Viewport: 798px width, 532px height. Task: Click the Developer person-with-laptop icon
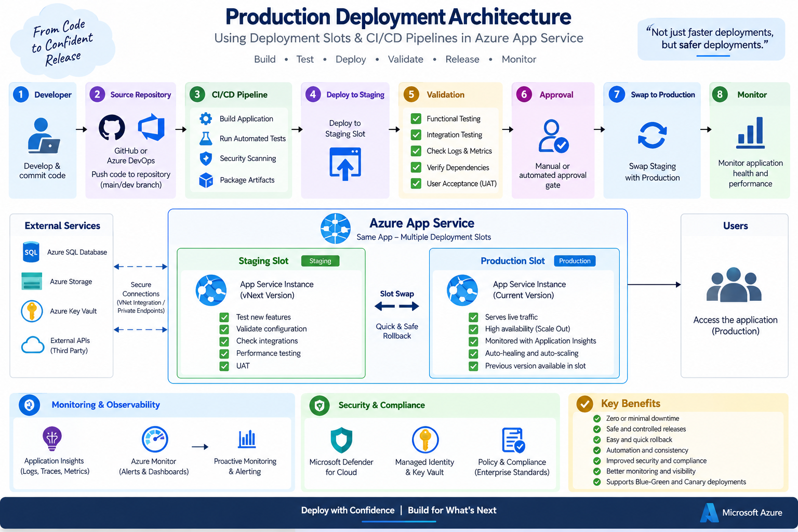(43, 136)
